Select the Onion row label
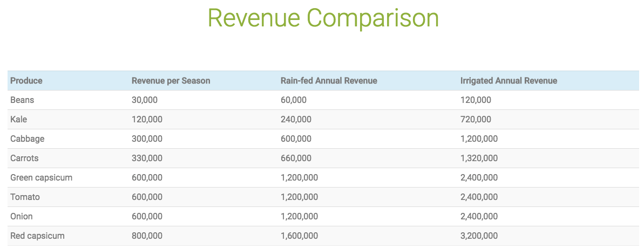Screen dimensions: 644x249 22,216
